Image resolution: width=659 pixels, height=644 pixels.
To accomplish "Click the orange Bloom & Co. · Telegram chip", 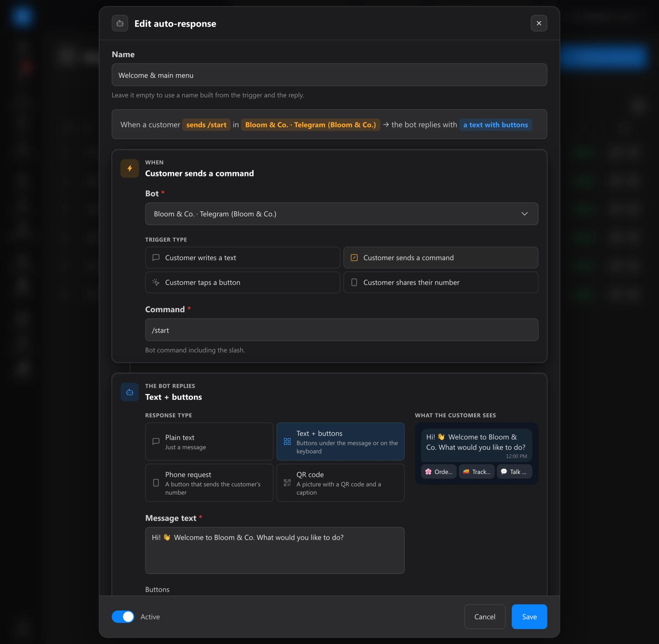I will point(311,125).
